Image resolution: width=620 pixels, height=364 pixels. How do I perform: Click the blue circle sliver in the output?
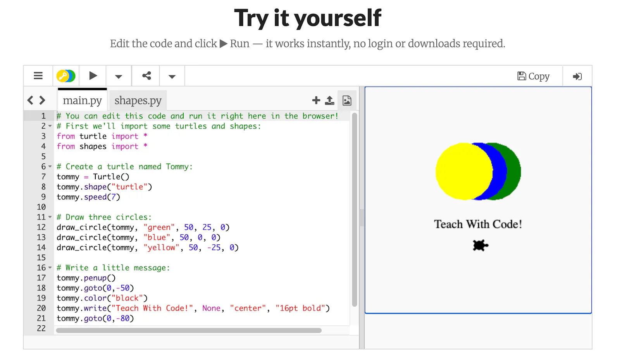pyautogui.click(x=500, y=172)
